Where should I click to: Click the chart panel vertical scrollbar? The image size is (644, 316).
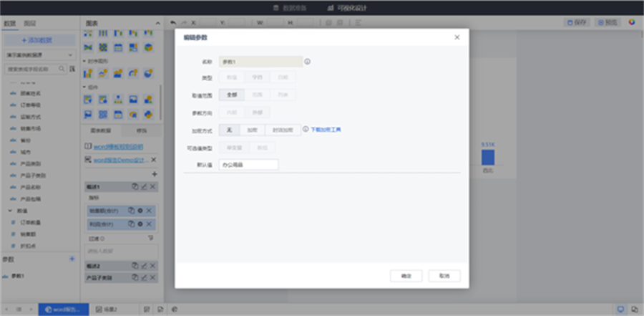coord(161,102)
